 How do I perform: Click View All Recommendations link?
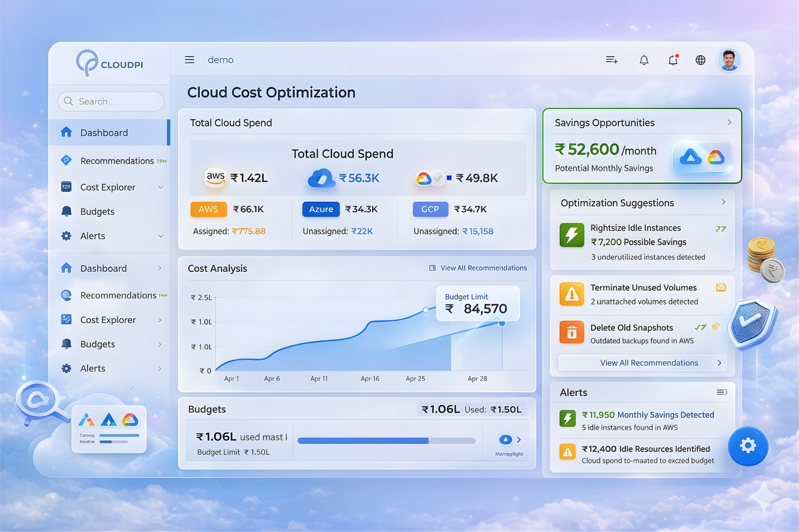[x=484, y=268]
